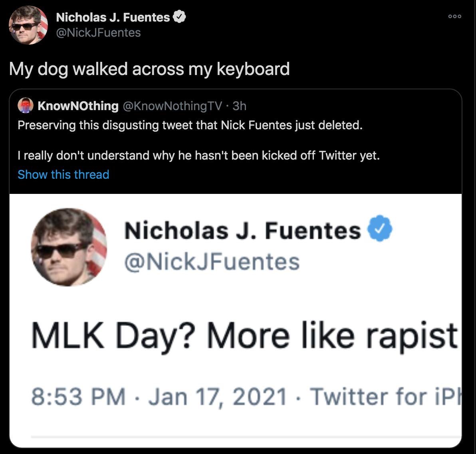Click the large sunglasses avatar inside the embedded image
Viewport: 476px width, 454px height.
(69, 247)
